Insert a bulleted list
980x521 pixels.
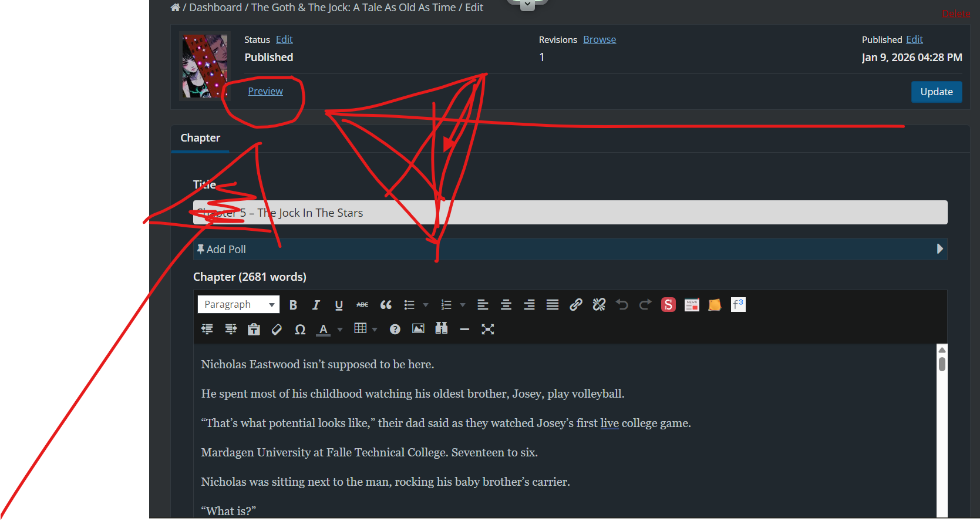coord(409,305)
